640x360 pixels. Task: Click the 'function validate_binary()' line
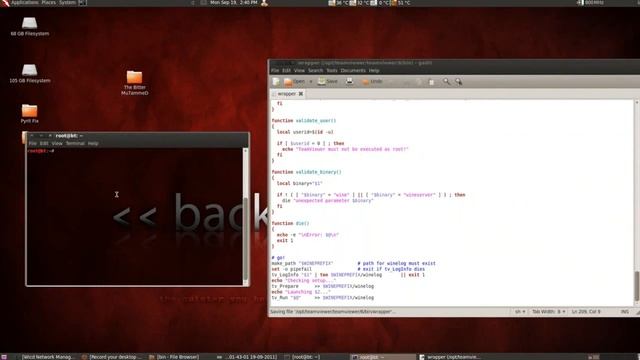point(307,172)
